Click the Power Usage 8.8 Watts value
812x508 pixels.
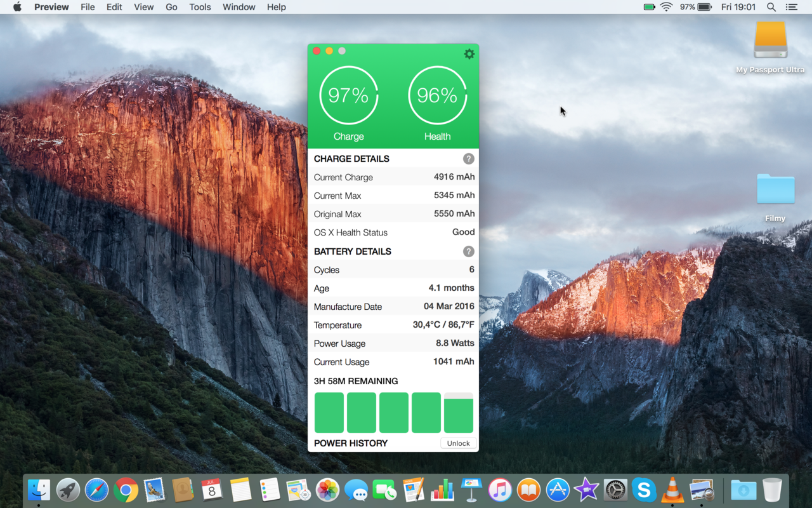click(455, 343)
